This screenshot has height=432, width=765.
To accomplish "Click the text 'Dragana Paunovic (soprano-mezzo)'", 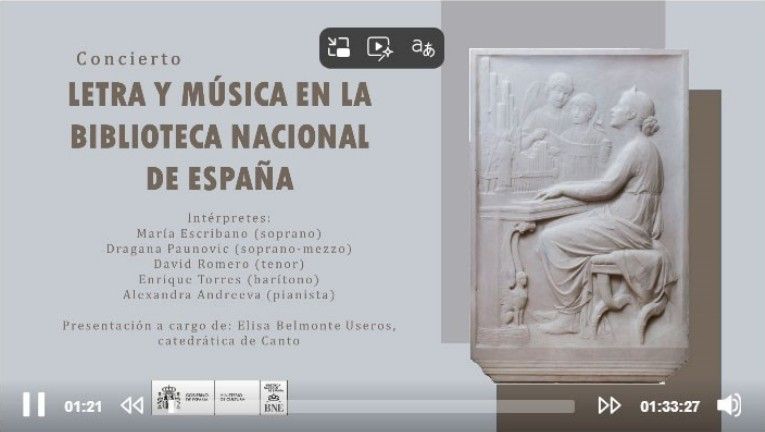I will pyautogui.click(x=229, y=248).
